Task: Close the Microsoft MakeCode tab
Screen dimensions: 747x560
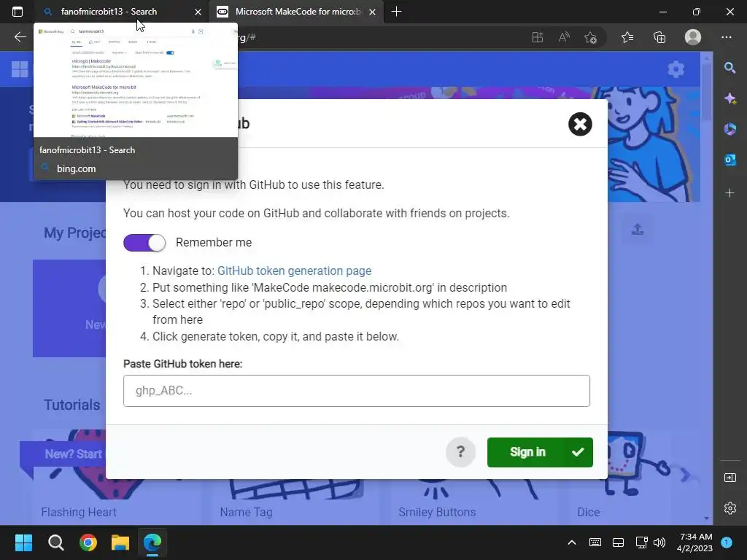Action: 373,12
